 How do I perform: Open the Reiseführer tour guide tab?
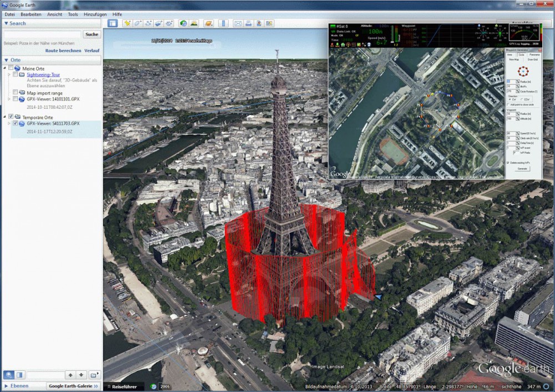123,386
